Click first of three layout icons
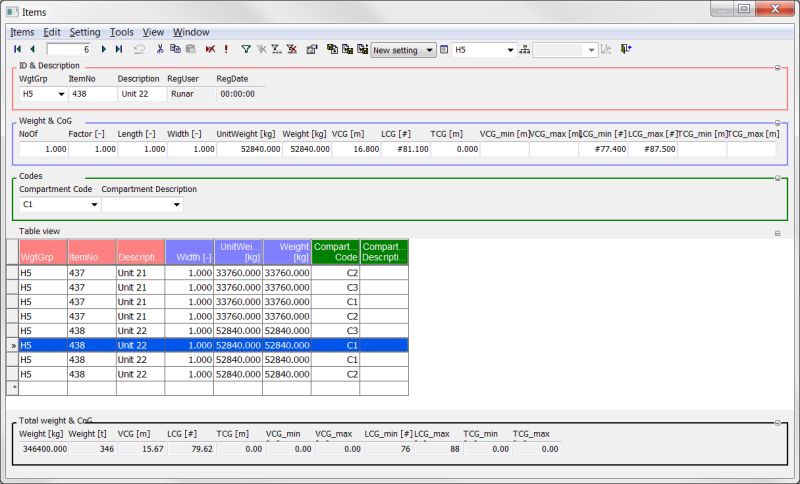Image resolution: width=800 pixels, height=484 pixels. pos(332,49)
